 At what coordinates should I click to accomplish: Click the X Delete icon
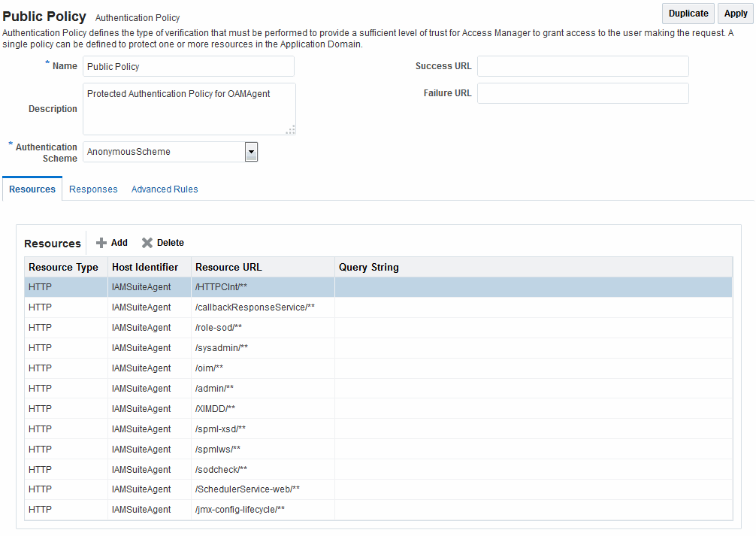147,243
